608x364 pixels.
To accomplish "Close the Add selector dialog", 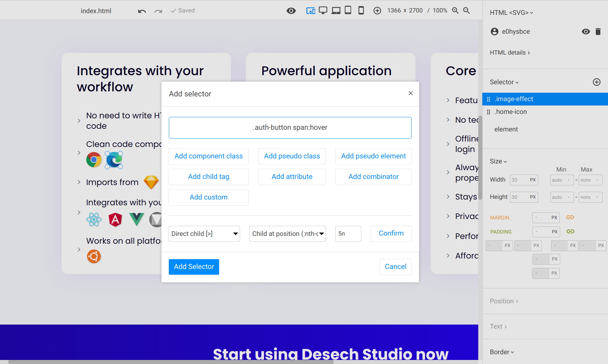I will pos(411,93).
